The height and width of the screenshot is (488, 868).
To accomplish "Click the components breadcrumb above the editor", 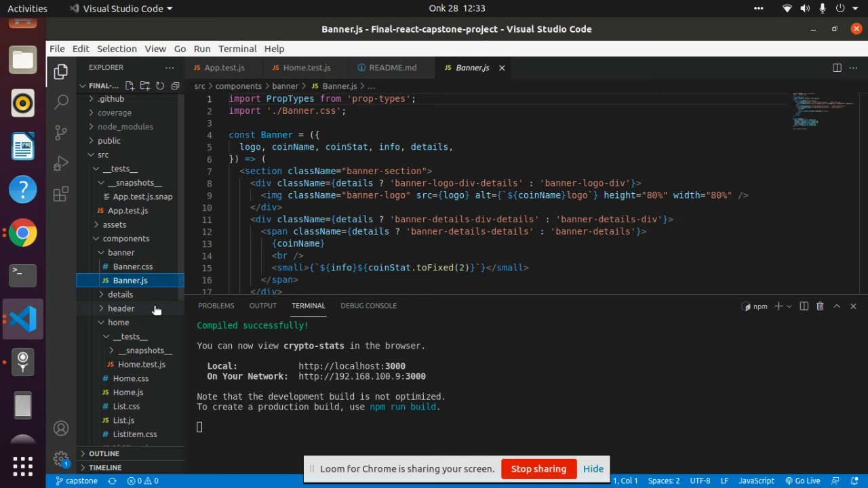I will point(238,86).
